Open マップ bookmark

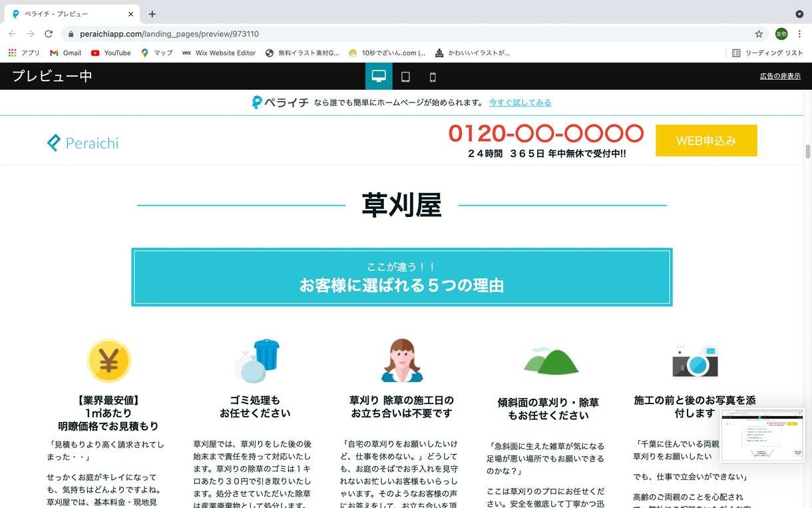156,53
